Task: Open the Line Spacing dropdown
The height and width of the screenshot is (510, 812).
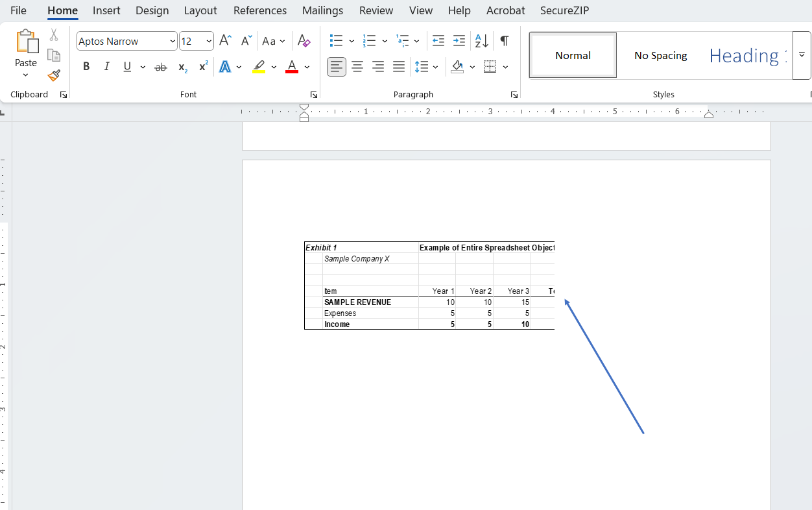Action: 427,66
